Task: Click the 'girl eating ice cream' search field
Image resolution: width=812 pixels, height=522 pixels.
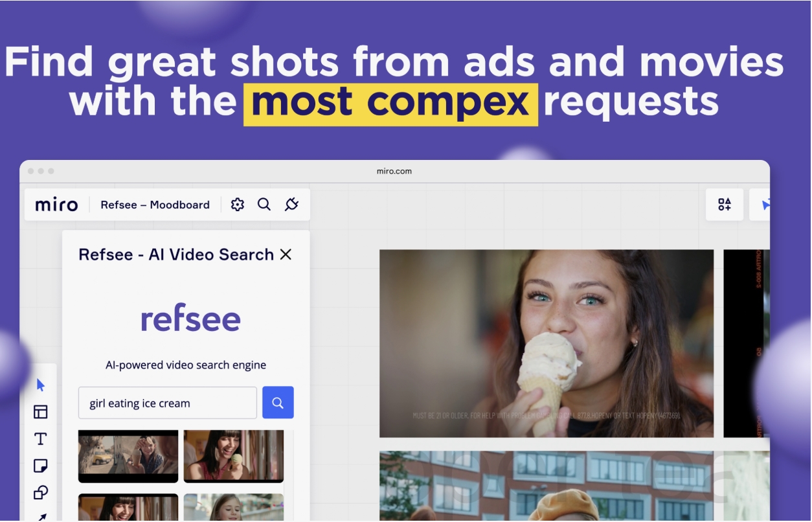Action: coord(168,403)
